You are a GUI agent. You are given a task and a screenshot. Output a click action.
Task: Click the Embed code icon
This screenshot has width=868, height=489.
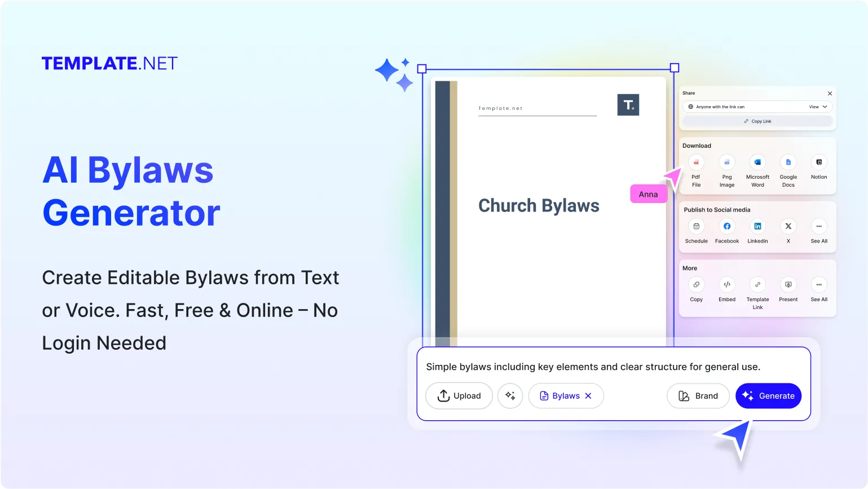tap(726, 285)
